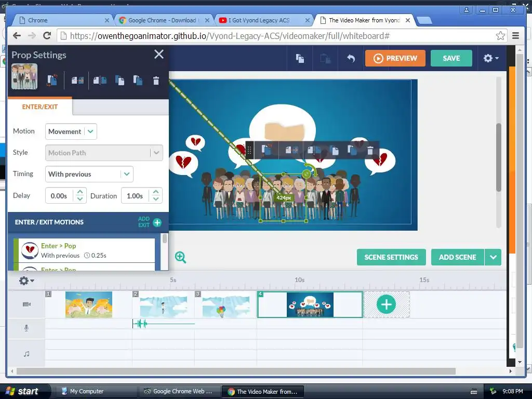Click the rotate handle above selected prop
The width and height of the screenshot is (532, 399).
(307, 174)
